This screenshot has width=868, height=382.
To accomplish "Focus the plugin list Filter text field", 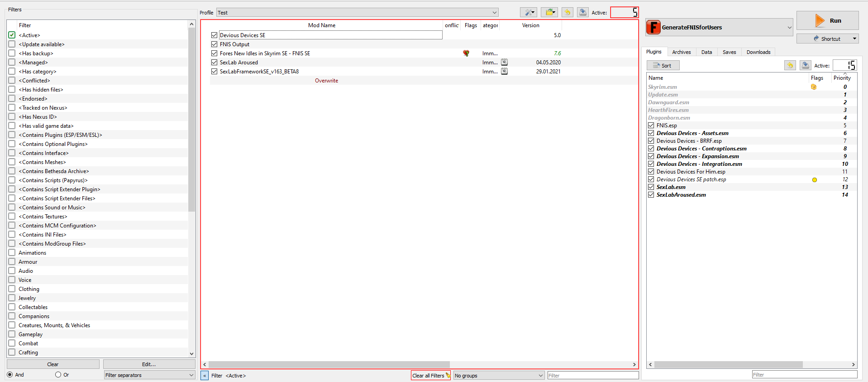I will [x=804, y=375].
